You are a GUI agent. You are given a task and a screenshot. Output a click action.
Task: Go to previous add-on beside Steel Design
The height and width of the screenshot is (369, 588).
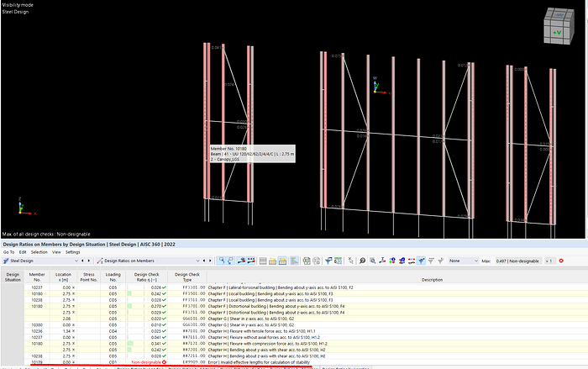coord(83,261)
